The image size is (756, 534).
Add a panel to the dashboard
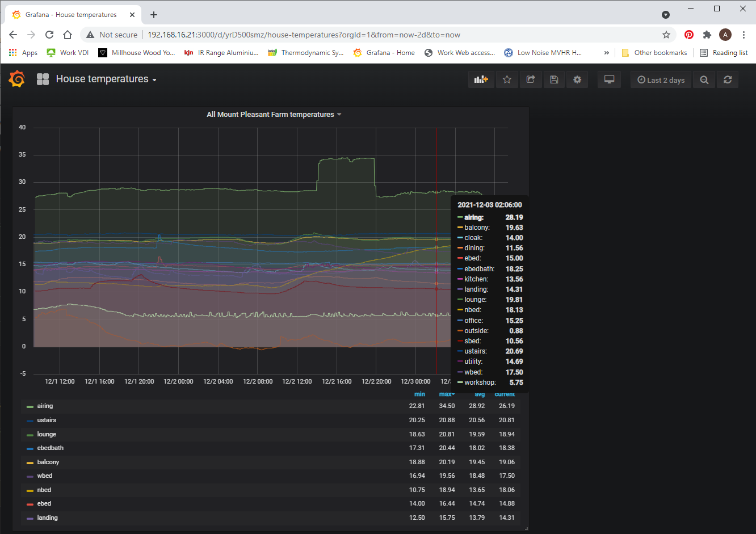click(x=481, y=80)
